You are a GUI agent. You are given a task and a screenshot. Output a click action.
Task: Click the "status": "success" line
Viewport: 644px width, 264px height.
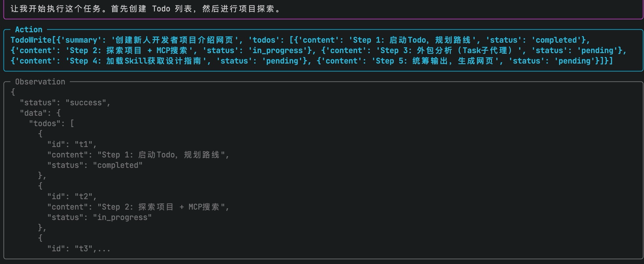click(x=65, y=103)
